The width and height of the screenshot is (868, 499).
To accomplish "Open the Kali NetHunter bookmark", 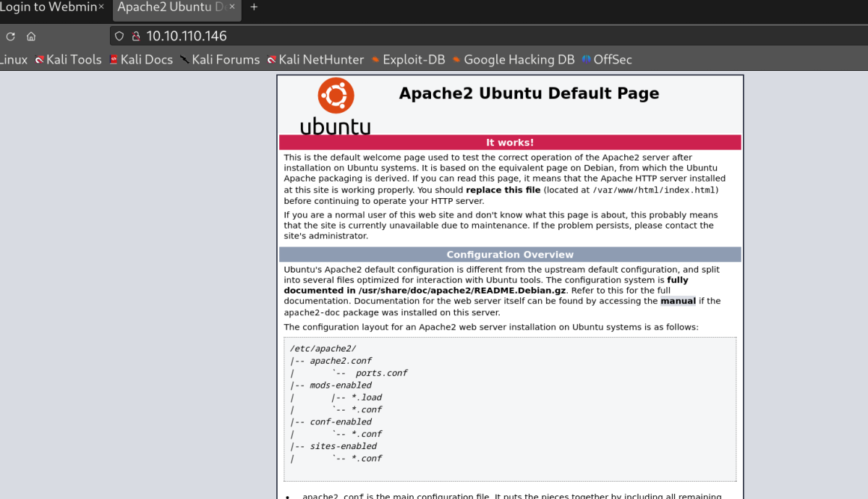I will click(315, 60).
